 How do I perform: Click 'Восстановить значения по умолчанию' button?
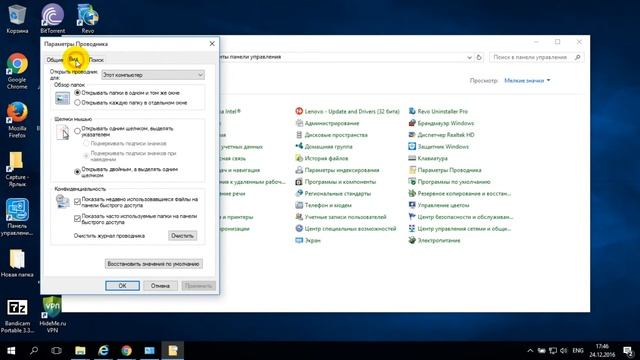tap(153, 264)
